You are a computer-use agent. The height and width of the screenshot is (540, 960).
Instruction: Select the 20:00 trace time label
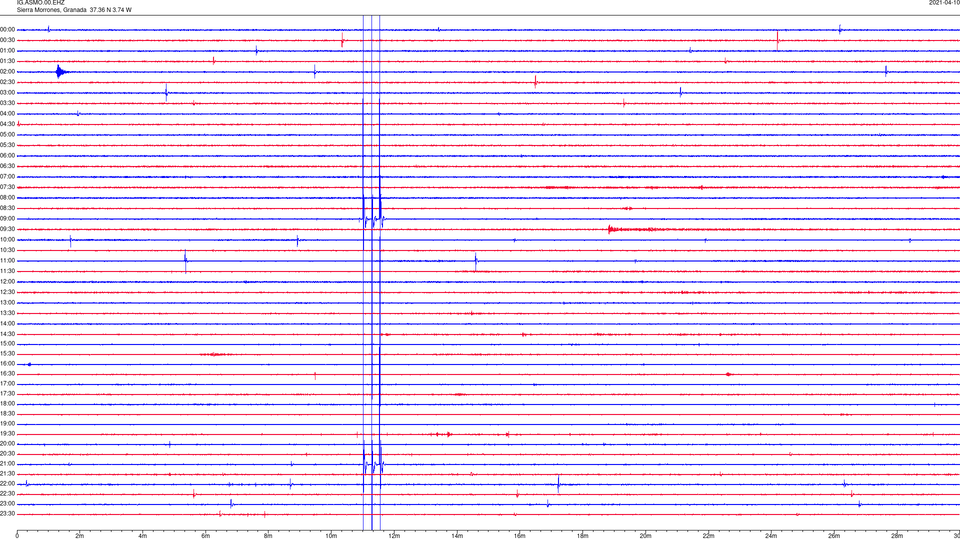point(8,444)
